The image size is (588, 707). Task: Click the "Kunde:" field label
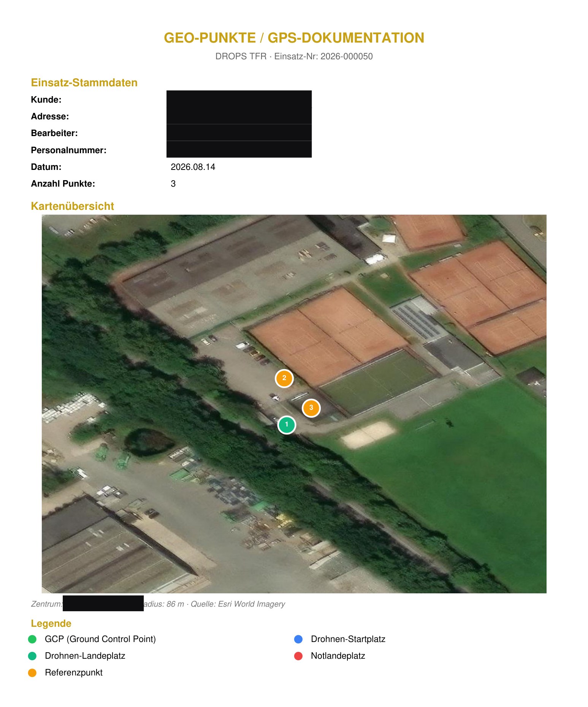click(x=46, y=100)
